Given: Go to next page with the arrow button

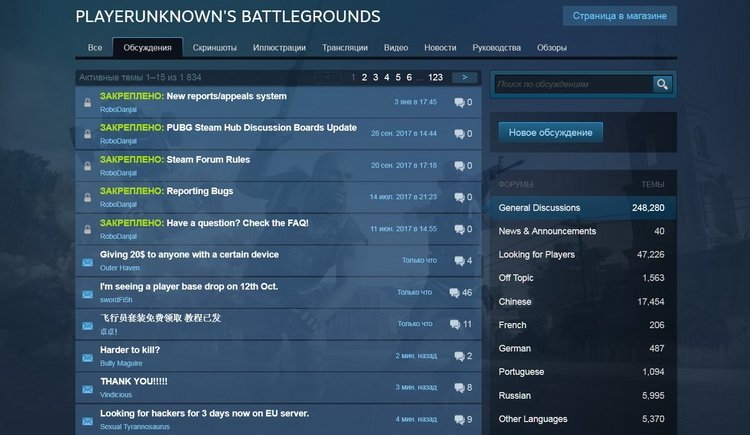Looking at the screenshot, I should click(x=464, y=77).
